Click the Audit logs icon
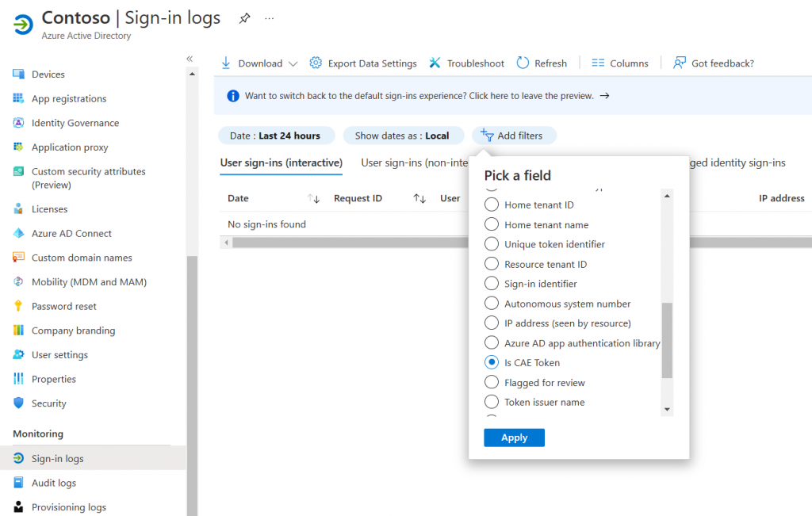The image size is (812, 516). (x=18, y=483)
